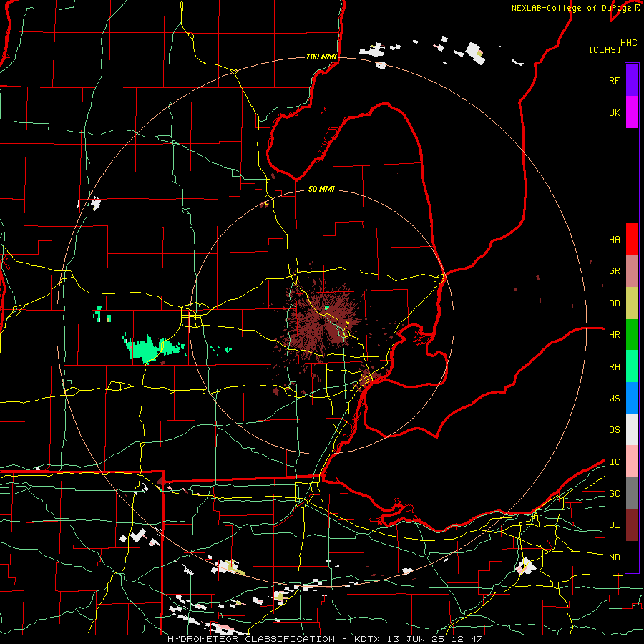Click the [CLAS] units label
Screen dimensions: 644x644
coord(605,50)
